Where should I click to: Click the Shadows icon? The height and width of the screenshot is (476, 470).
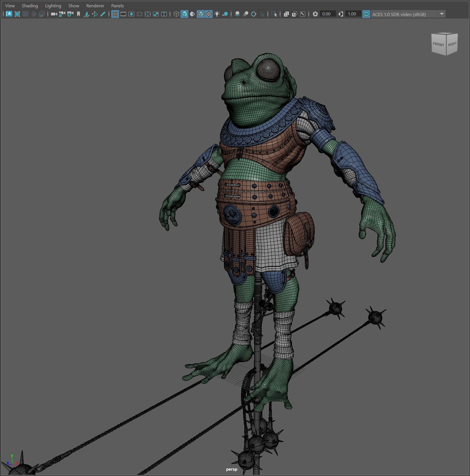point(225,14)
